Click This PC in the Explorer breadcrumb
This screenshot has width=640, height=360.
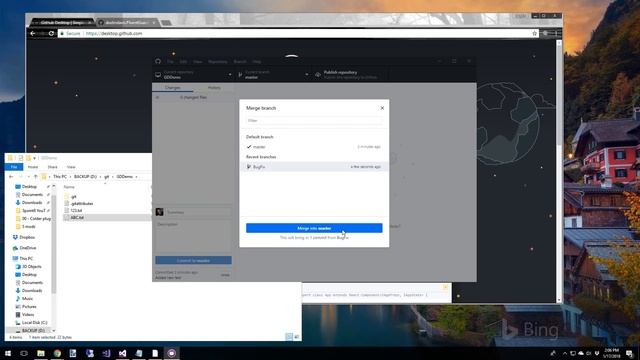60,177
